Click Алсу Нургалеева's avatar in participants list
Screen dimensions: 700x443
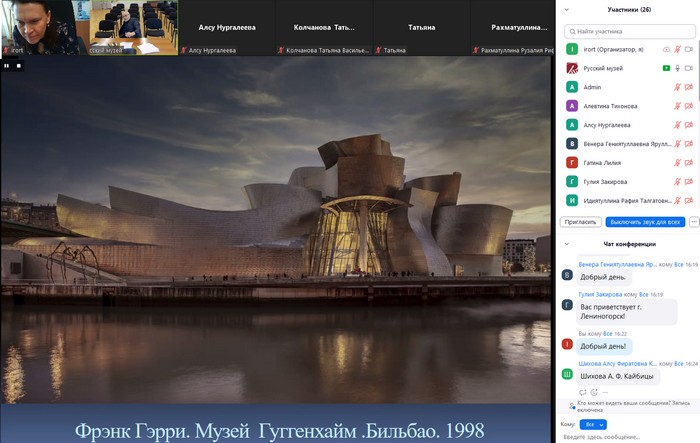click(x=572, y=125)
